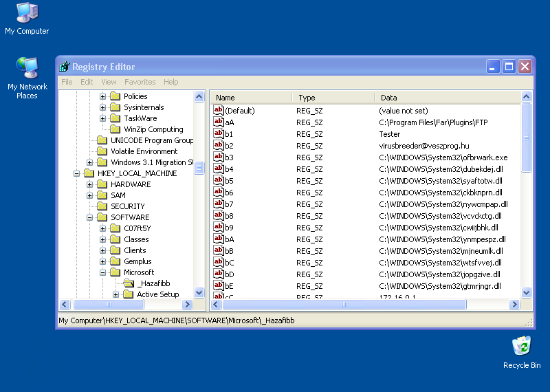Click the string icon of value b2

pos(219,145)
